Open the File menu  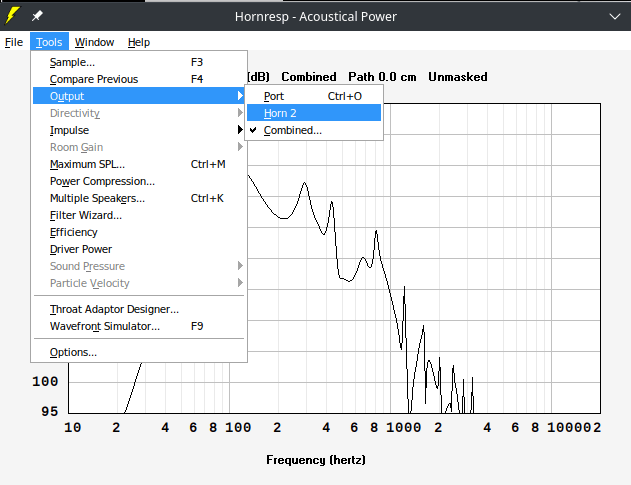14,42
